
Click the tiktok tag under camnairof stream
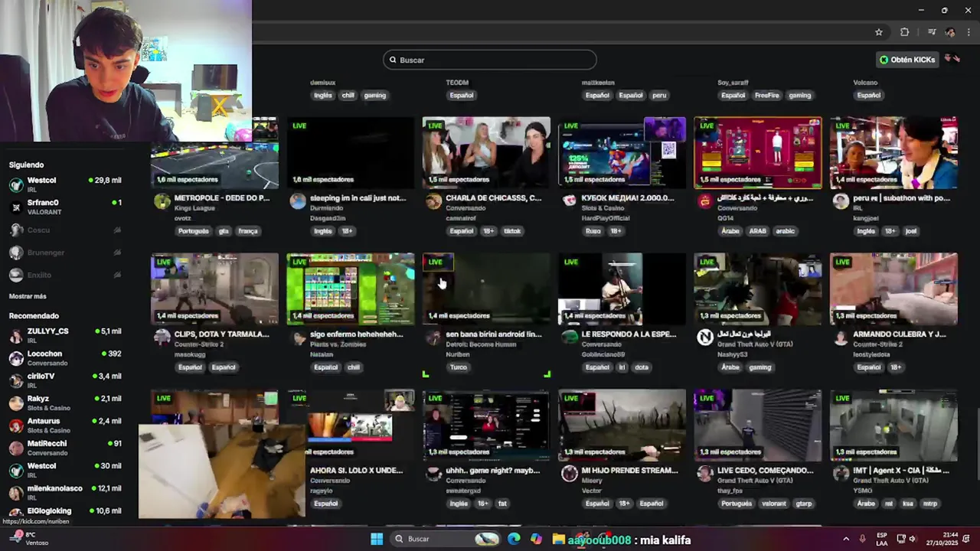click(512, 231)
